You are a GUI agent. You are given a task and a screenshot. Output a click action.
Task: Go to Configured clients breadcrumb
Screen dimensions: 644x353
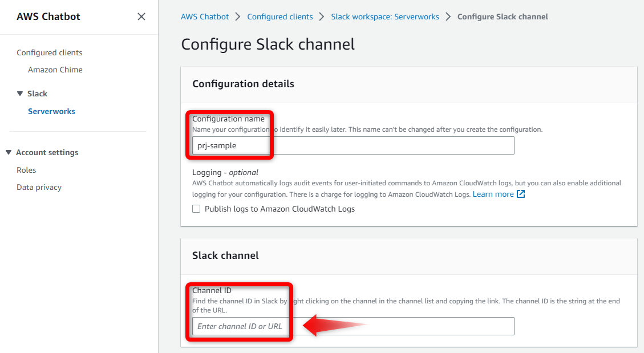pos(280,17)
